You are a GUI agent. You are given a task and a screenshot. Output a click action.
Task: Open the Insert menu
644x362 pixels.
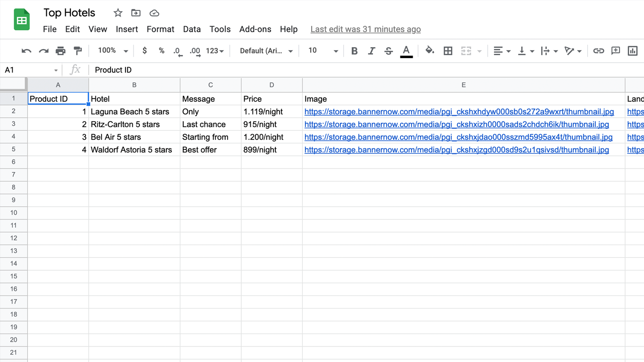point(127,29)
